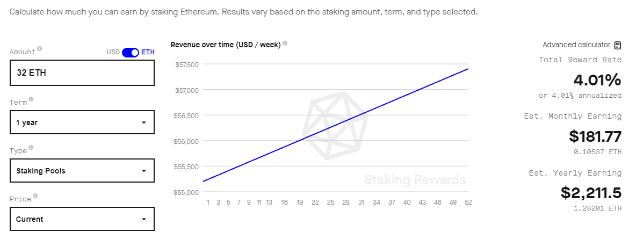Click the info icon beside Type label
This screenshot has width=644, height=239.
(31, 147)
